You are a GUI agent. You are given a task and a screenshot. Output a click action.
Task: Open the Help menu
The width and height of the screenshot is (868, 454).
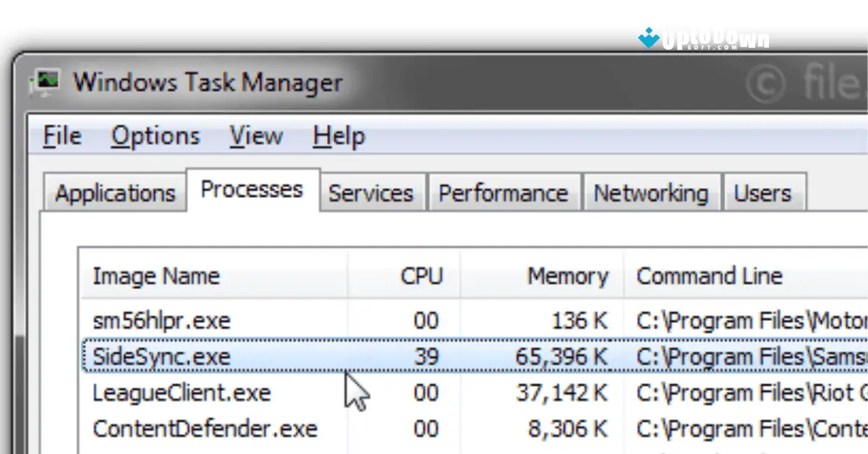click(x=337, y=135)
